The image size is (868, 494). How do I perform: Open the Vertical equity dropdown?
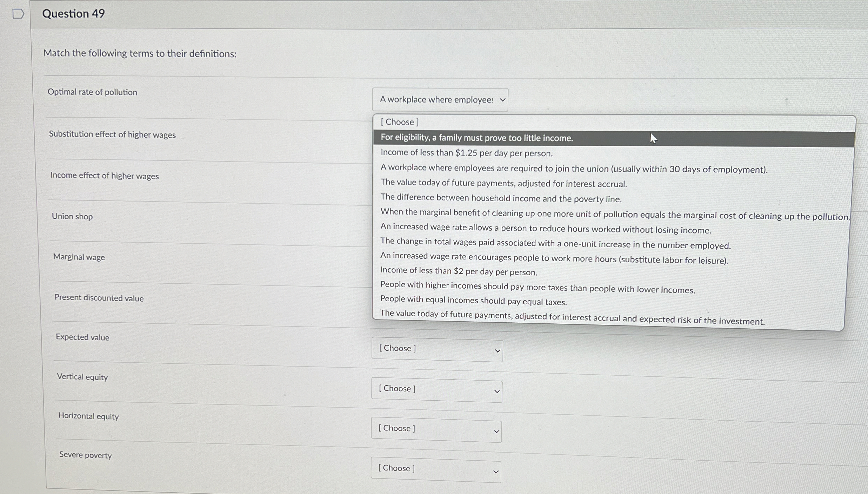pos(437,390)
